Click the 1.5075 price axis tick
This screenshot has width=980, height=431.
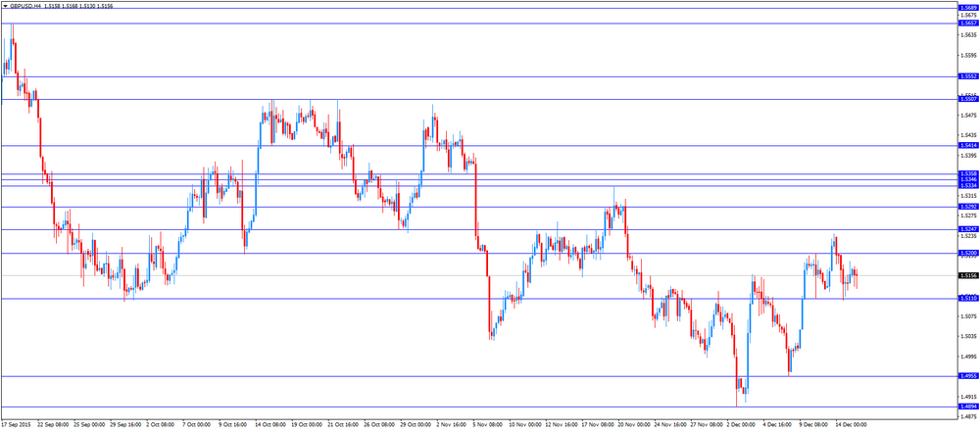[968, 316]
